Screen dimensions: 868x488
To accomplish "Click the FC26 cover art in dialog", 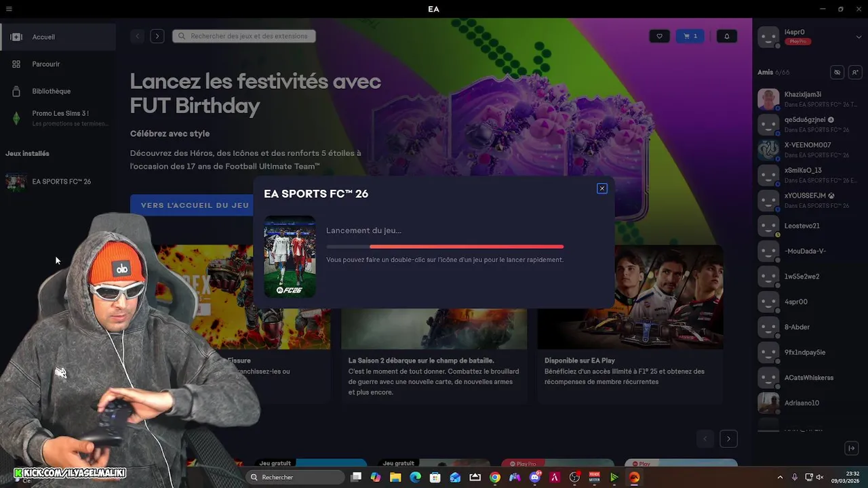I will [x=290, y=256].
